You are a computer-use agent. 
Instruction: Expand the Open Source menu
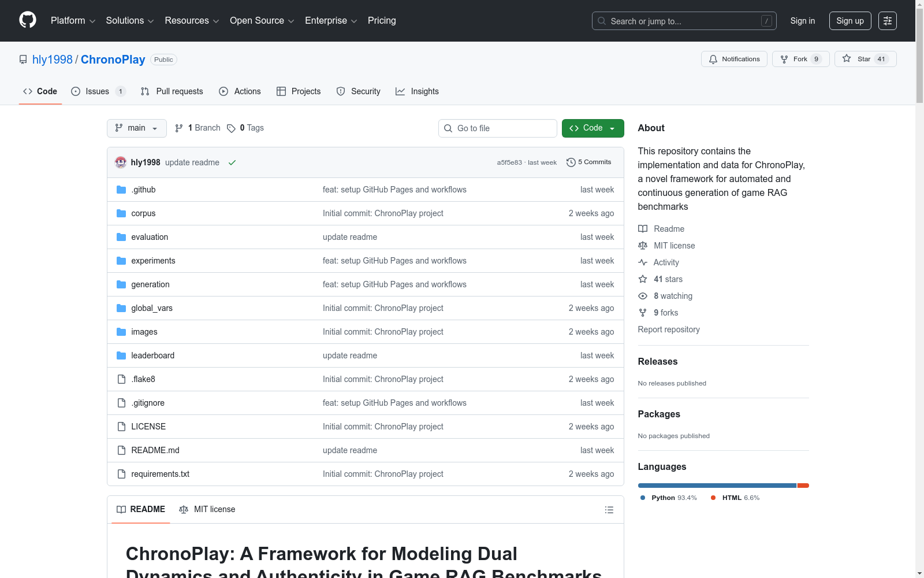(262, 21)
